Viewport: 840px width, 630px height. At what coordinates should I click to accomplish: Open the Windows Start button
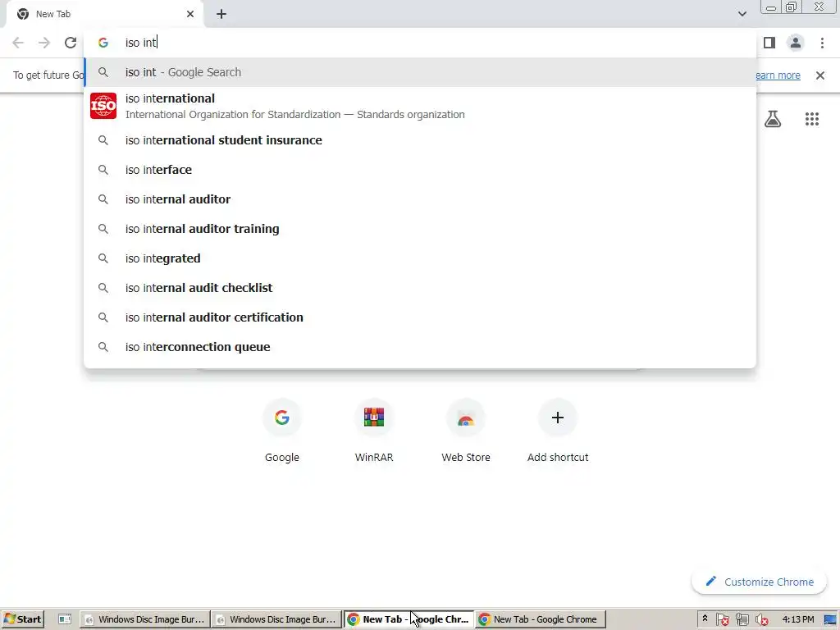coord(22,619)
